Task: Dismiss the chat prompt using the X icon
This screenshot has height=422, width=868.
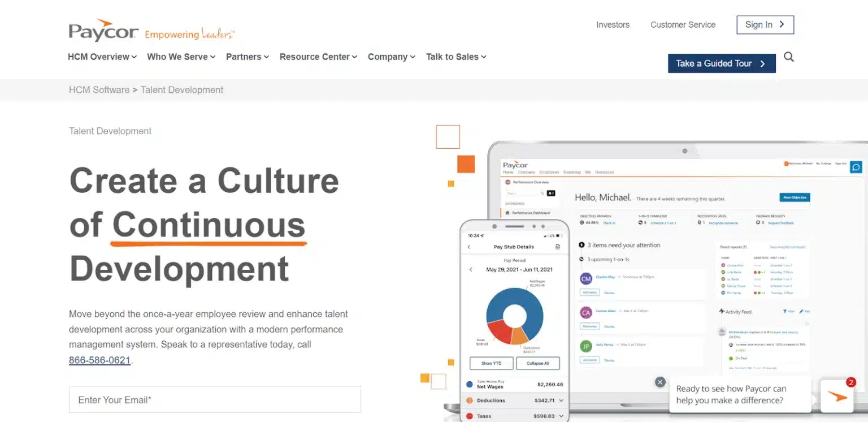Action: [660, 382]
